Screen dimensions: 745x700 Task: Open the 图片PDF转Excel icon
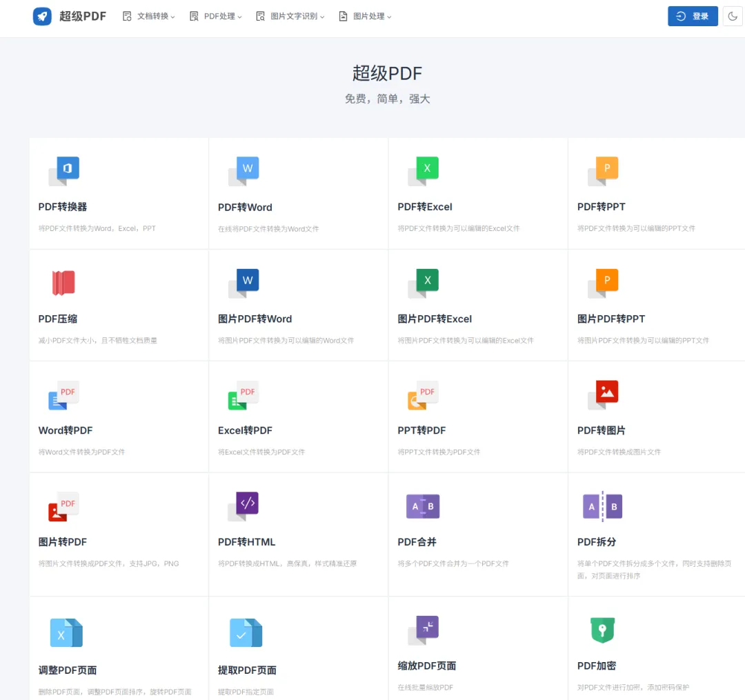tap(424, 283)
